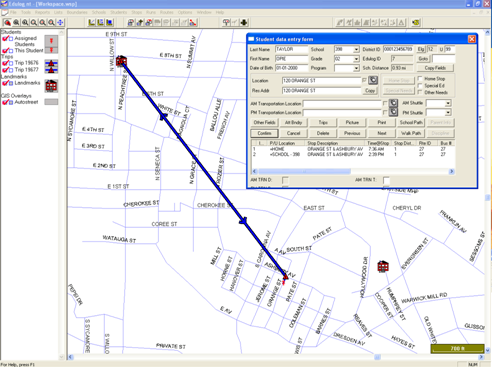Click the geocode icon beside Location field

click(x=373, y=80)
